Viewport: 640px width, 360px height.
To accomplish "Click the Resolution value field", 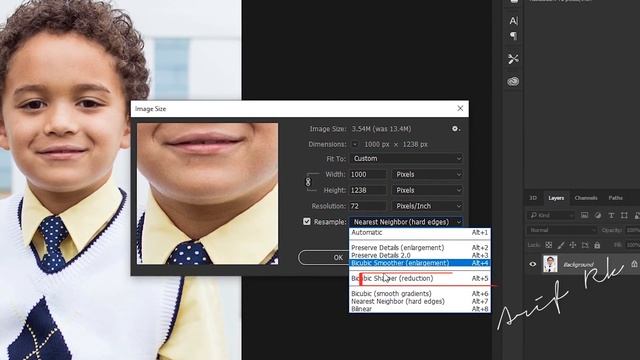I will tap(368, 206).
